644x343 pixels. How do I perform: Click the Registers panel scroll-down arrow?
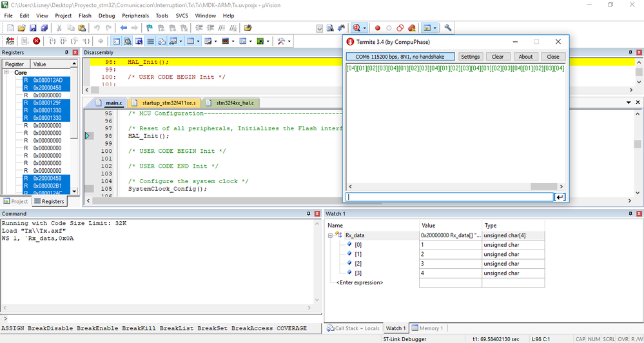point(74,191)
